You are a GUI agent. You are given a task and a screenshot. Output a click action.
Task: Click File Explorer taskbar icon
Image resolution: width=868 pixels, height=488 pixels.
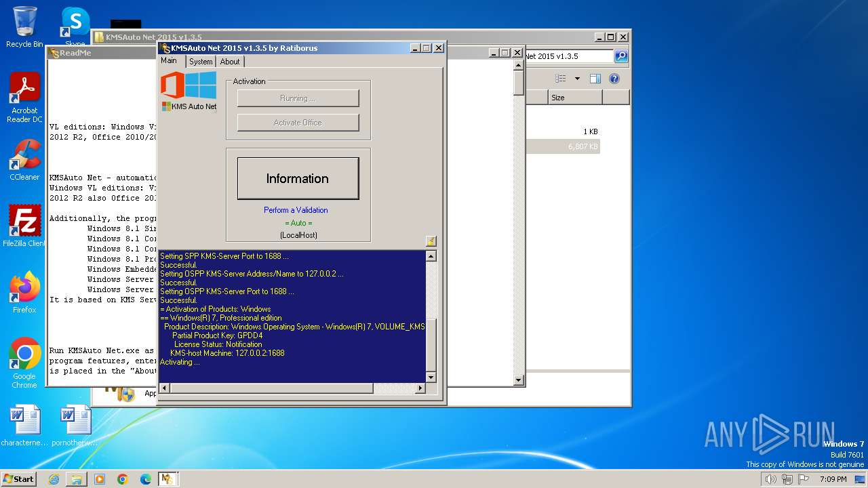[x=77, y=479]
